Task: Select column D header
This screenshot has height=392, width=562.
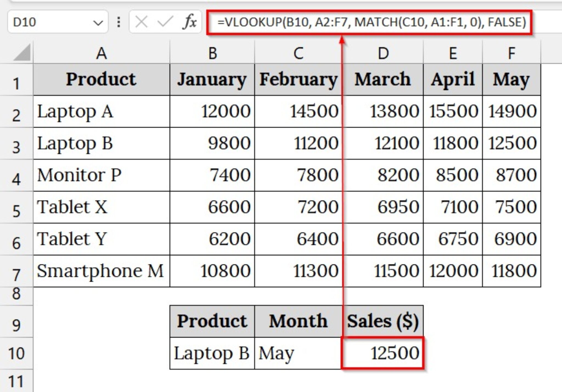Action: tap(383, 53)
